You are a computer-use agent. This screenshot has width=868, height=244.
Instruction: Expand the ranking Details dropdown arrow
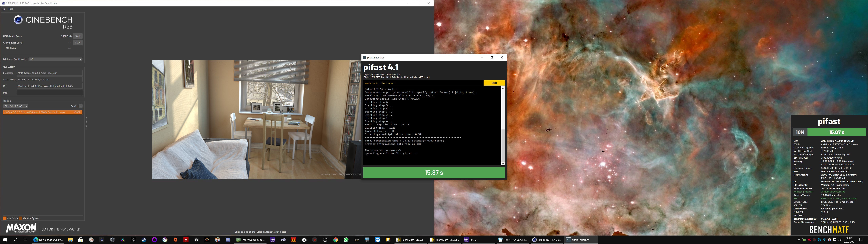tap(81, 106)
